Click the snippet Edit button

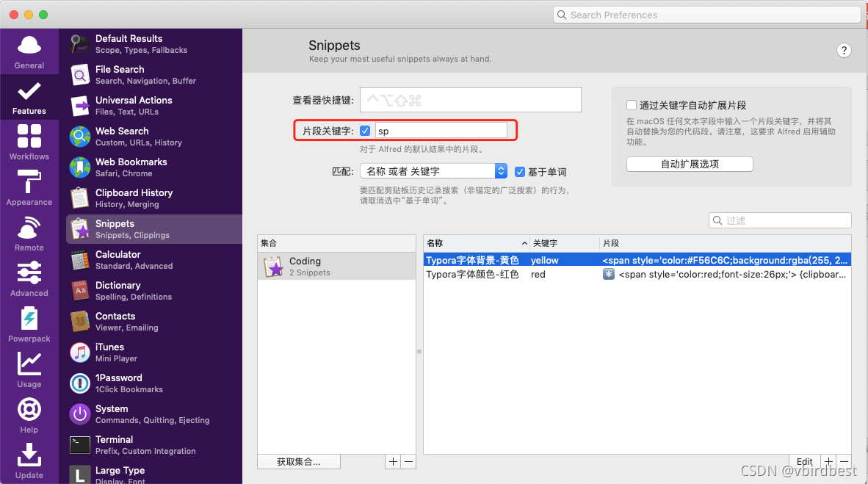tap(804, 461)
